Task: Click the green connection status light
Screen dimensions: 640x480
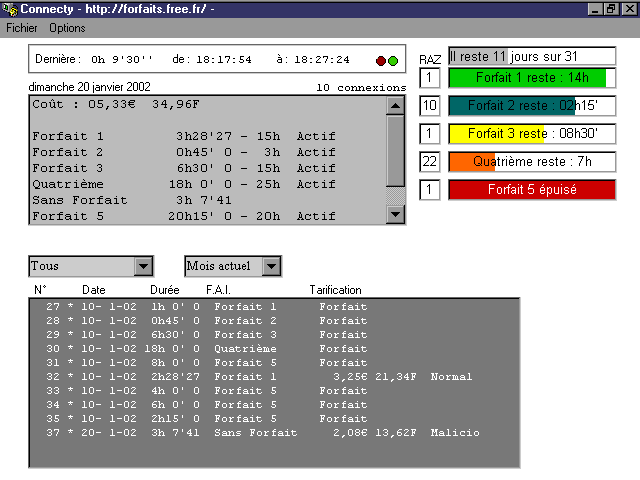Action: [x=393, y=61]
